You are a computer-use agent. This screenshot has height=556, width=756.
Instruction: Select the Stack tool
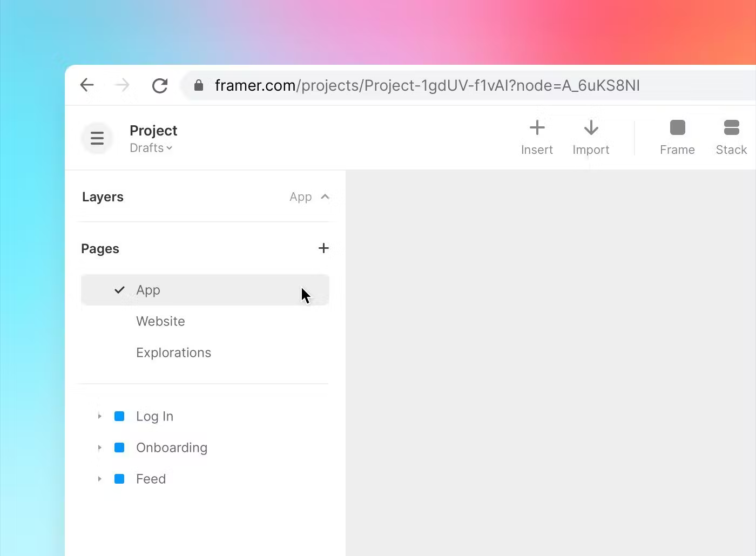731,128
